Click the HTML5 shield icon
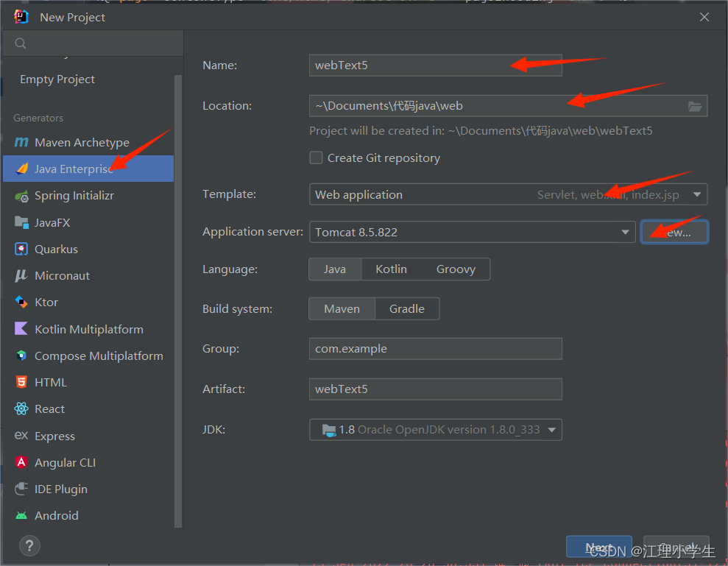 coord(21,382)
